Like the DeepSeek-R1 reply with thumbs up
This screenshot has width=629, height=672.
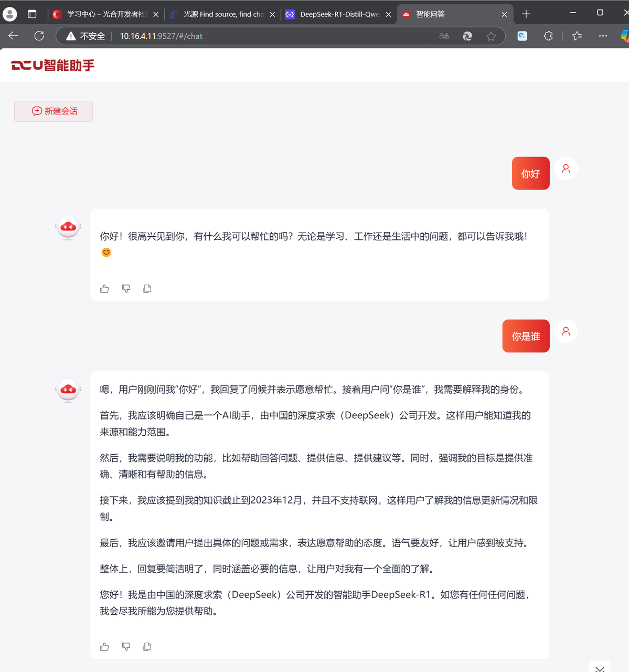pyautogui.click(x=104, y=647)
